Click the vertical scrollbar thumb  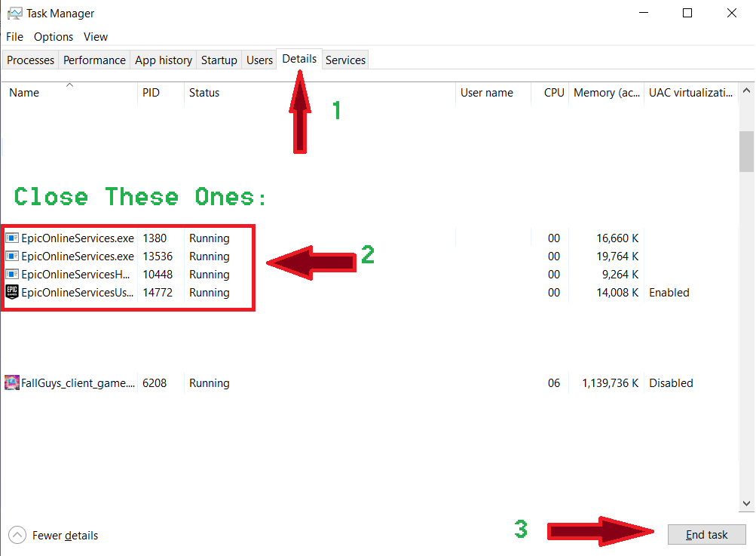[746, 151]
